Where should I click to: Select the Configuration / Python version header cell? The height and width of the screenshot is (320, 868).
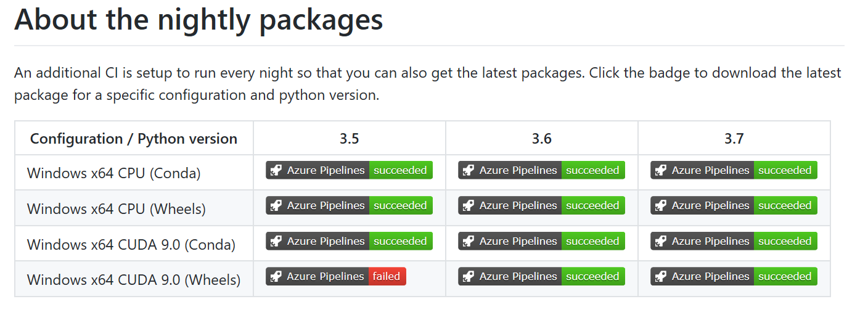click(x=134, y=139)
